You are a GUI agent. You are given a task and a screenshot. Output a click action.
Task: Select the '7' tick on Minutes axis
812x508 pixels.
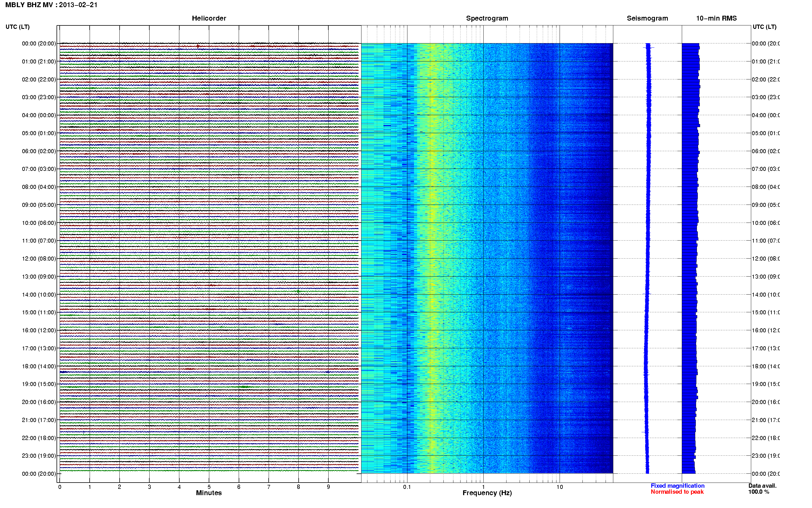coord(269,487)
